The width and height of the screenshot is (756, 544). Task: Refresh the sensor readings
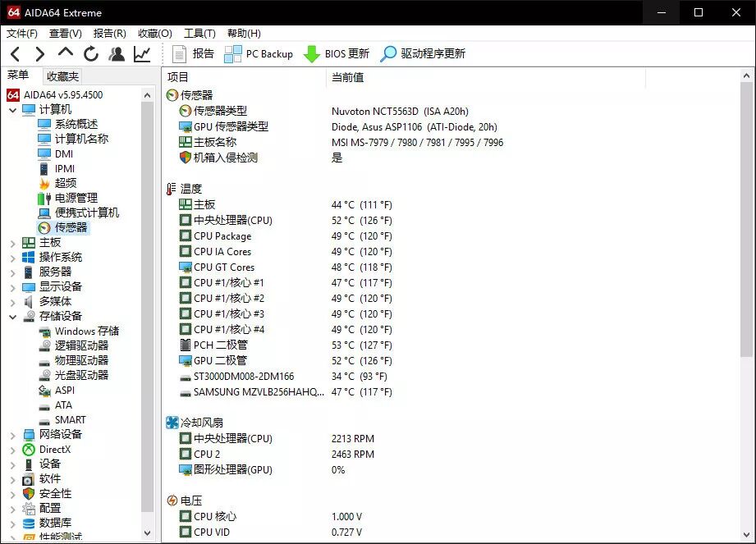pos(90,54)
